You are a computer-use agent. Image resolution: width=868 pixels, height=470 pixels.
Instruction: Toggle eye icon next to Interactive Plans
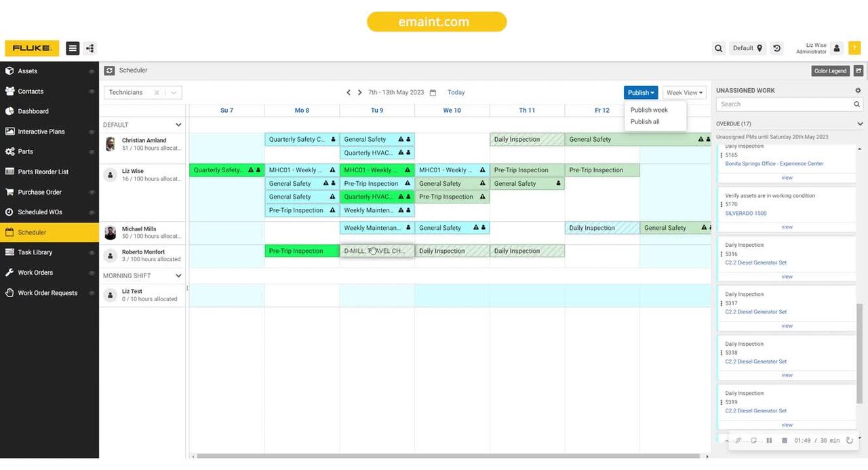pos(92,132)
